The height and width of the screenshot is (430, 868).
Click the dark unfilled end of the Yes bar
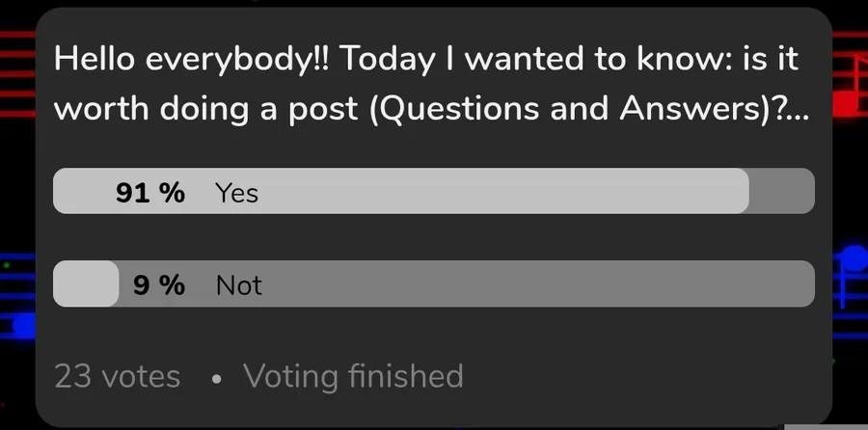781,191
